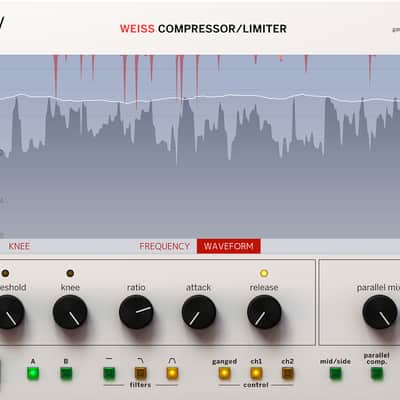Adjust the parallel mix knob
The width and height of the screenshot is (400, 400).
379,312
